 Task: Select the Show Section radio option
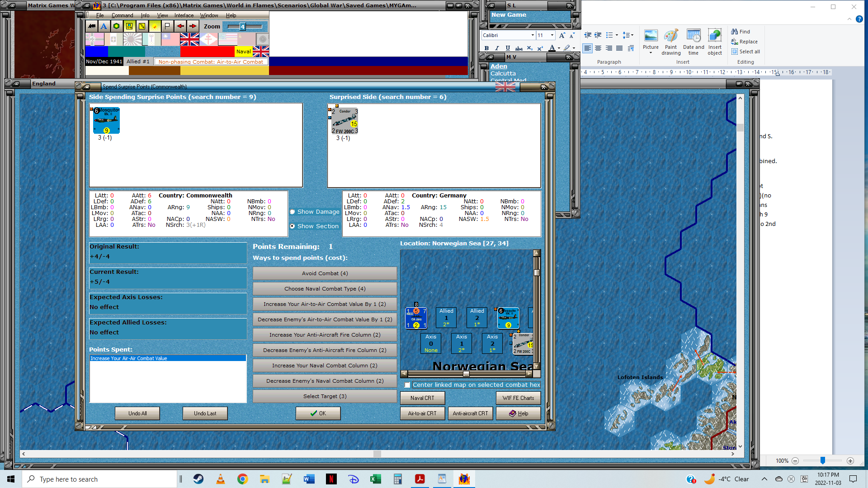tap(292, 226)
